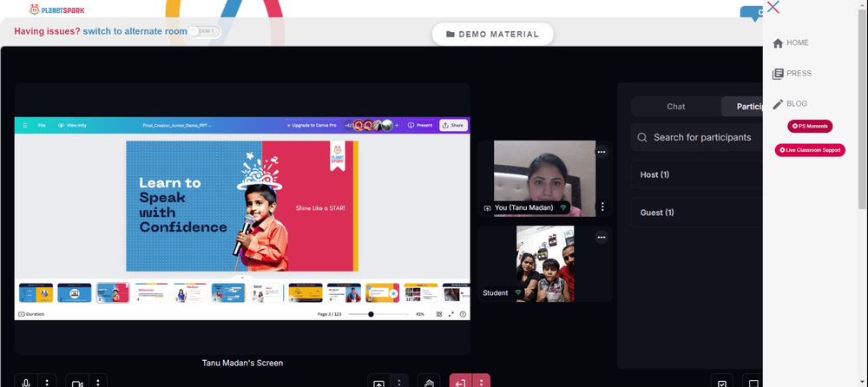Open microphone options three-dot menu

[47, 382]
